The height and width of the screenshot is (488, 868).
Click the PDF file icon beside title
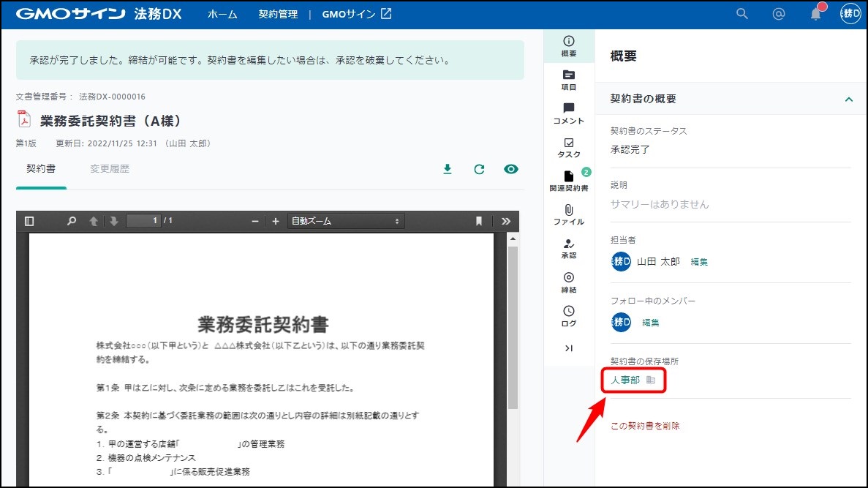(x=24, y=119)
